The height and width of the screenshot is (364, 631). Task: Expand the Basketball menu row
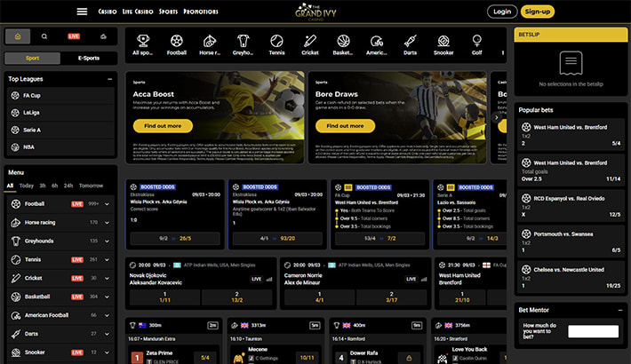(107, 297)
